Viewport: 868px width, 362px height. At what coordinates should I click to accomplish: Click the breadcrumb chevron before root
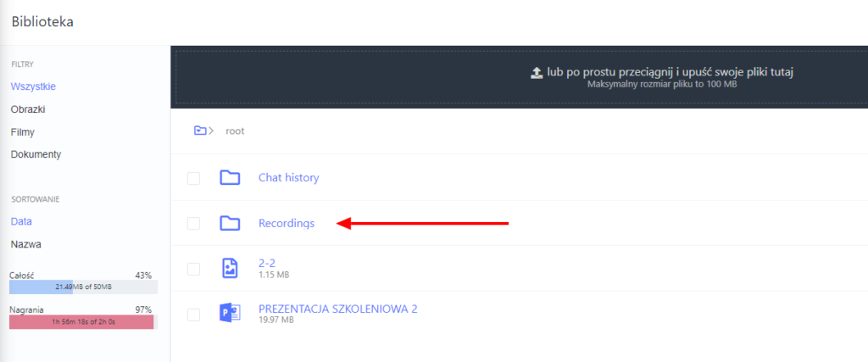211,131
